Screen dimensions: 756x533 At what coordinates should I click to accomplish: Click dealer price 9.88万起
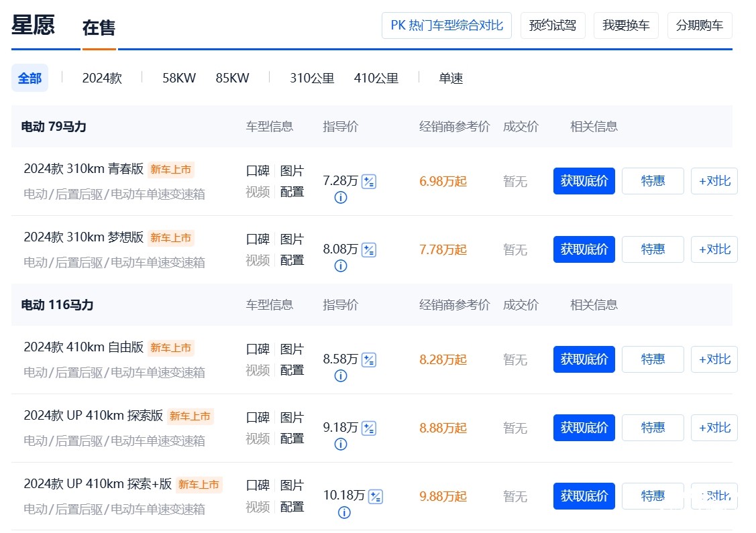(443, 497)
